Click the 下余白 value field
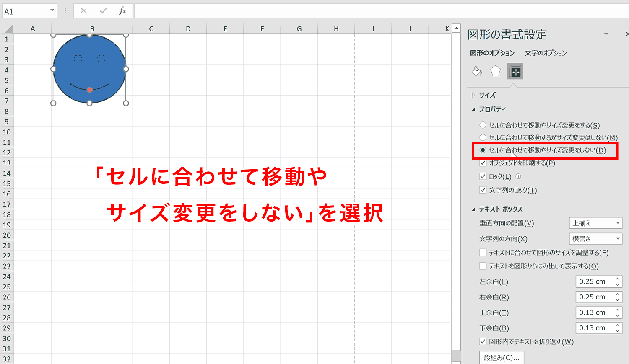The width and height of the screenshot is (629, 364). coord(594,328)
